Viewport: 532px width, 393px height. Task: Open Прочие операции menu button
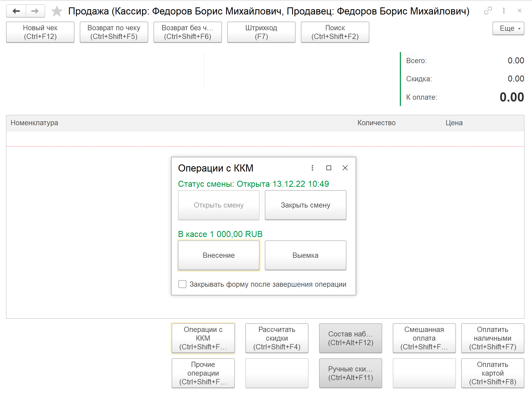pos(203,373)
